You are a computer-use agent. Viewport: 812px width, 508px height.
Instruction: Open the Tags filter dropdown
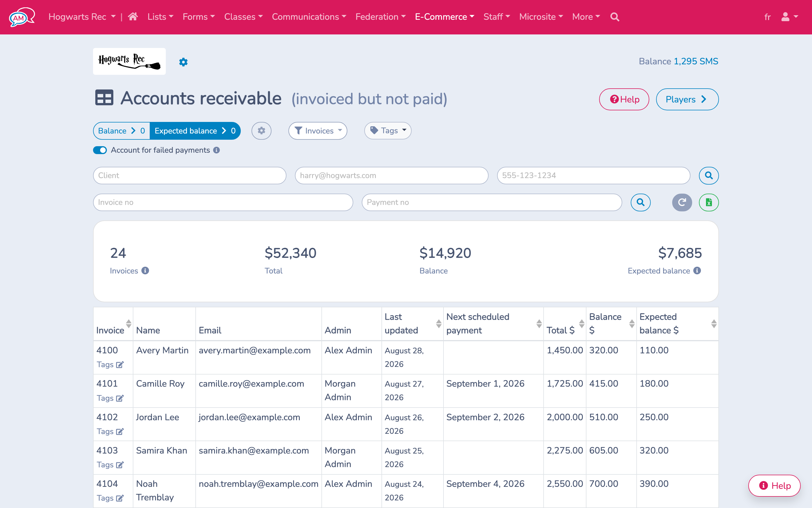[388, 130]
